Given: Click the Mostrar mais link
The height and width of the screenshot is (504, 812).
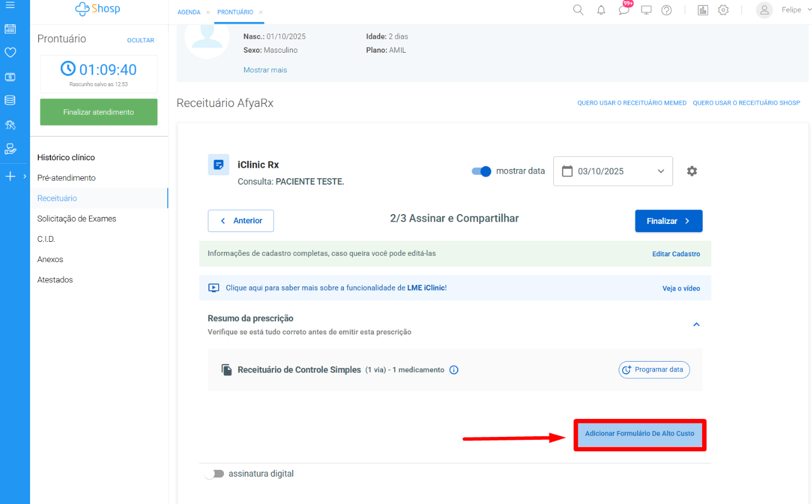Looking at the screenshot, I should tap(265, 70).
